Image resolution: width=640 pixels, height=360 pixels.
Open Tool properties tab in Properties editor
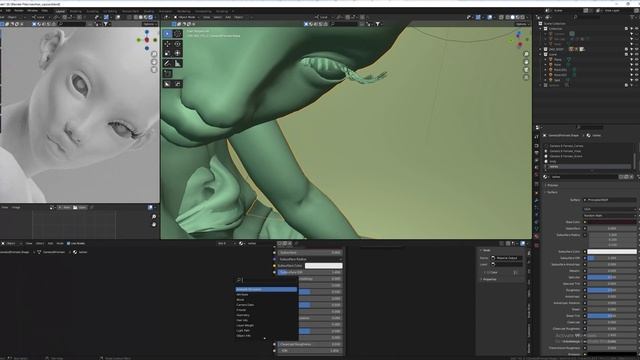[536, 137]
